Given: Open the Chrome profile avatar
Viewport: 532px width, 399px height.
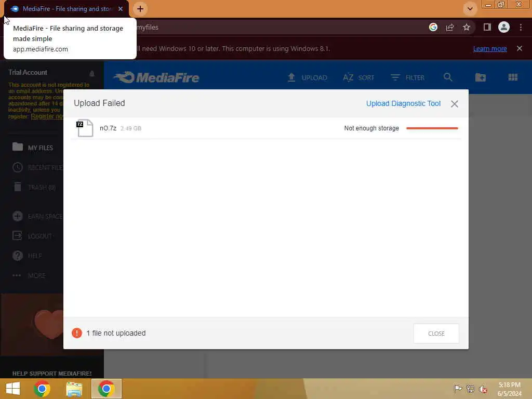Looking at the screenshot, I should (x=504, y=27).
